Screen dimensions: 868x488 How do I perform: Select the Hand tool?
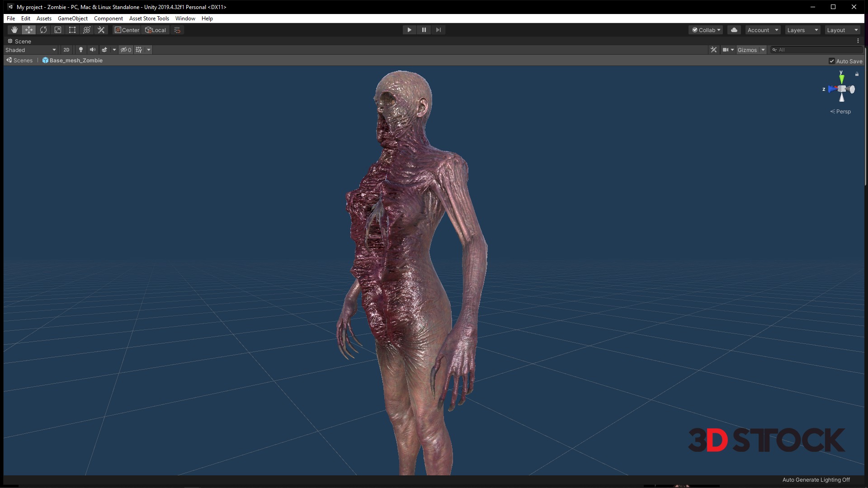pos(14,30)
